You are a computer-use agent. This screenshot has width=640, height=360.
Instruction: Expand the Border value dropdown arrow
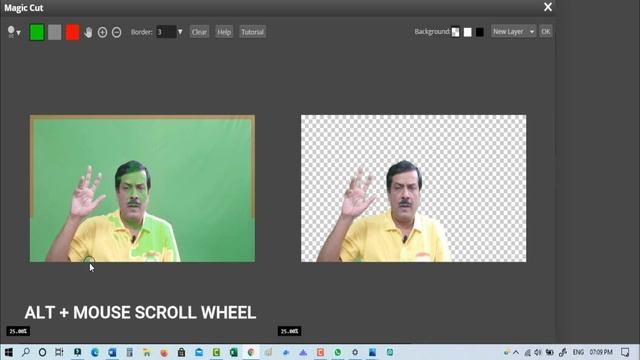coord(180,32)
